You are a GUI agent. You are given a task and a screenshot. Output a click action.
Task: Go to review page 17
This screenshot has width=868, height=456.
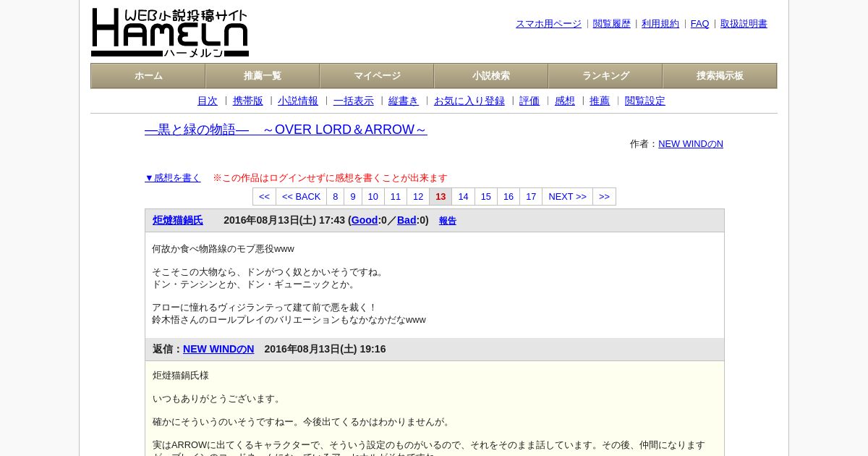[x=531, y=197]
